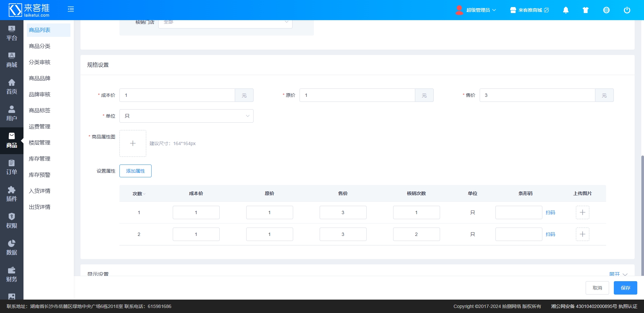644x313 pixels.
Task: Click 扫码 link in second row
Action: (x=550, y=234)
